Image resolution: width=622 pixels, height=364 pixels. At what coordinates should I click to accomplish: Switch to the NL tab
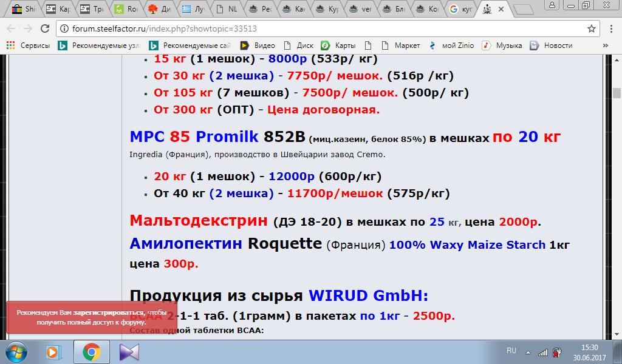(x=227, y=9)
